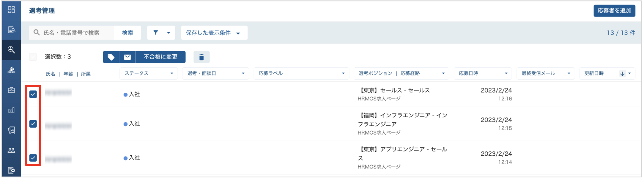This screenshot has height=179, width=644.
Task: Toggle the select-all checkbox beside 選択数
Action: 33,57
